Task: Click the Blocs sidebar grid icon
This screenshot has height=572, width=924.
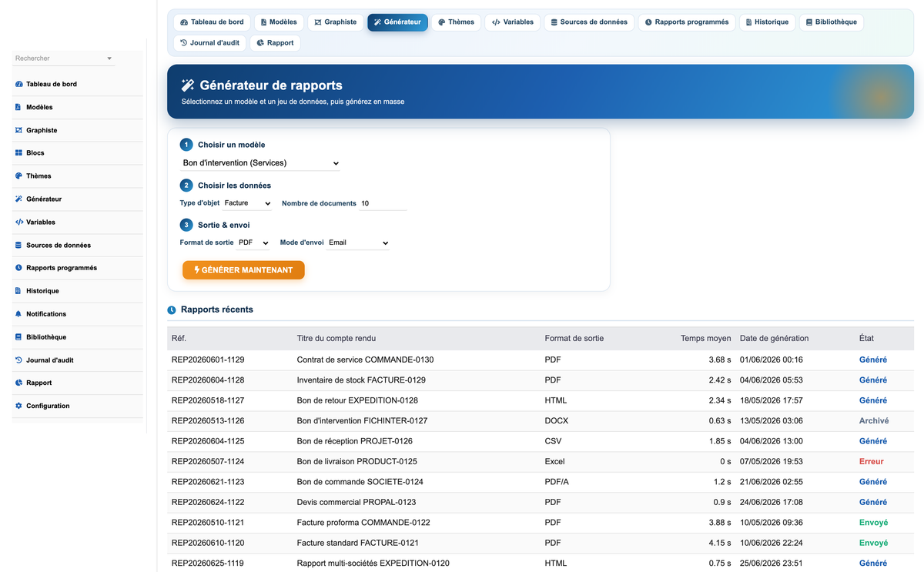Action: coord(19,153)
